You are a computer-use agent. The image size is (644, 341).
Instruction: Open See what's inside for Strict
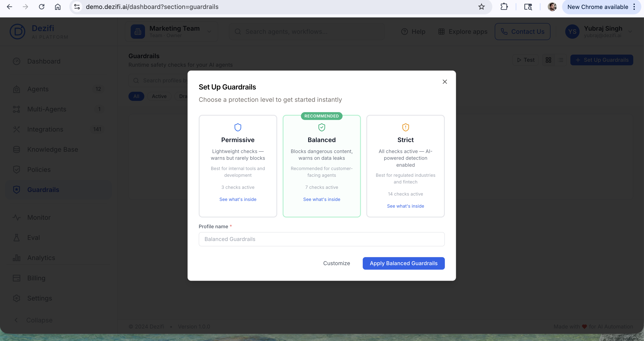coord(405,206)
